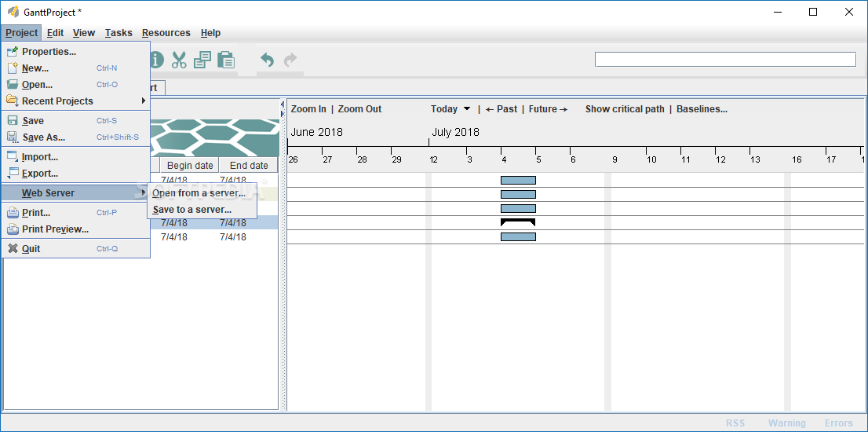Click the RSS status bar link
Screen dimensions: 868x432
click(735, 423)
